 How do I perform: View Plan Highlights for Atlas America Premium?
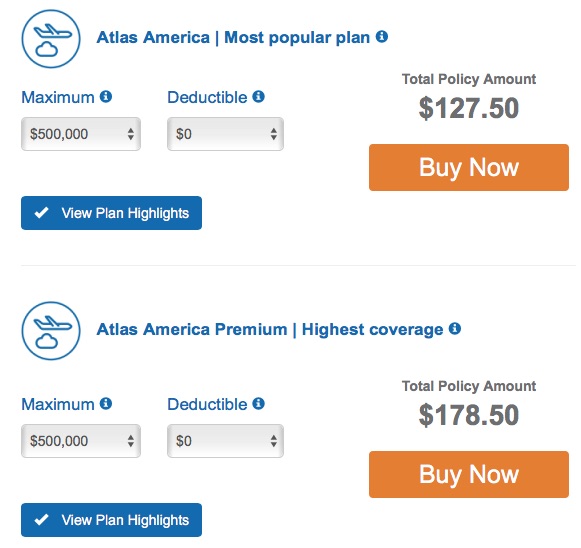(112, 520)
